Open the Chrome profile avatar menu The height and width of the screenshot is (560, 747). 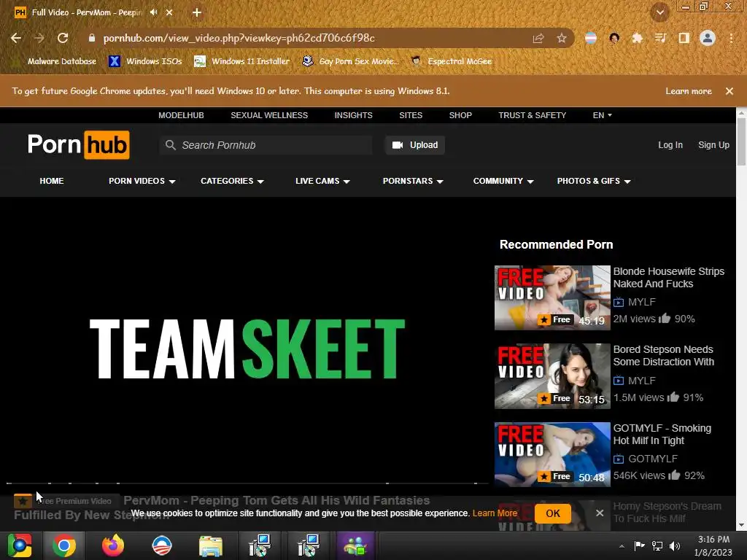tap(708, 38)
